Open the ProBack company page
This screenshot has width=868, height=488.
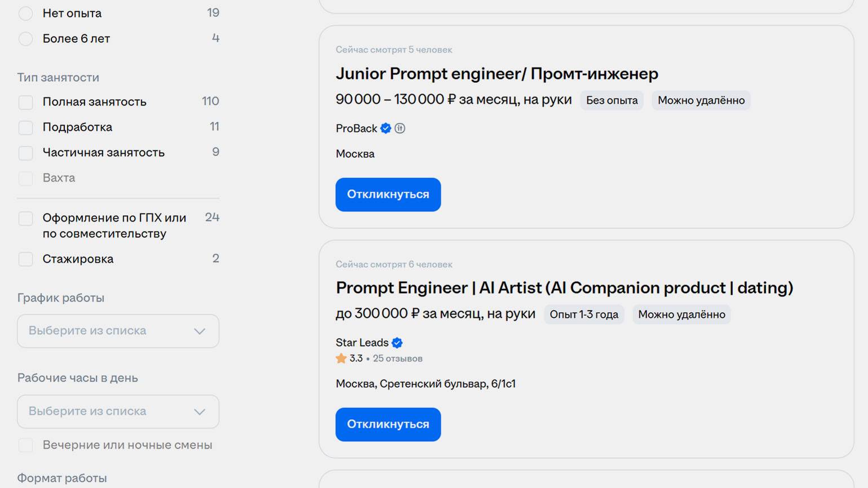[356, 128]
